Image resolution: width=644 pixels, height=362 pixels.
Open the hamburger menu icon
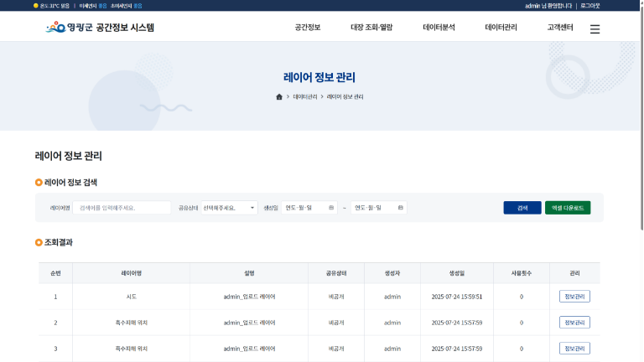tap(595, 28)
